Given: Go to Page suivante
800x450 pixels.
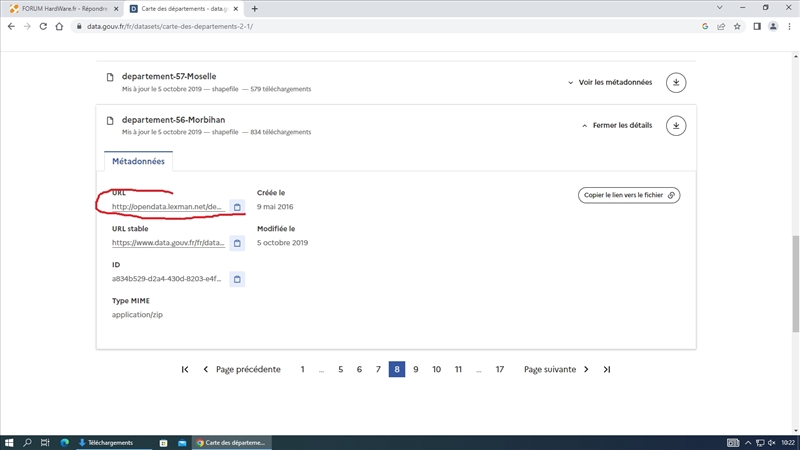Looking at the screenshot, I should point(556,369).
